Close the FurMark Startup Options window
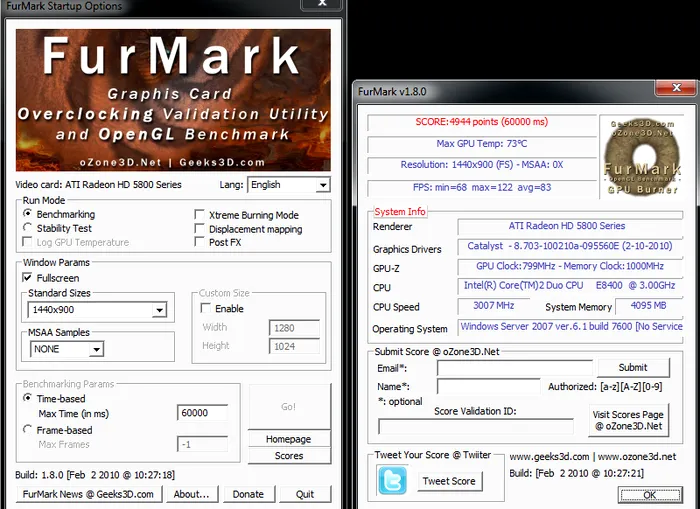This screenshot has width=700, height=509. [x=322, y=4]
